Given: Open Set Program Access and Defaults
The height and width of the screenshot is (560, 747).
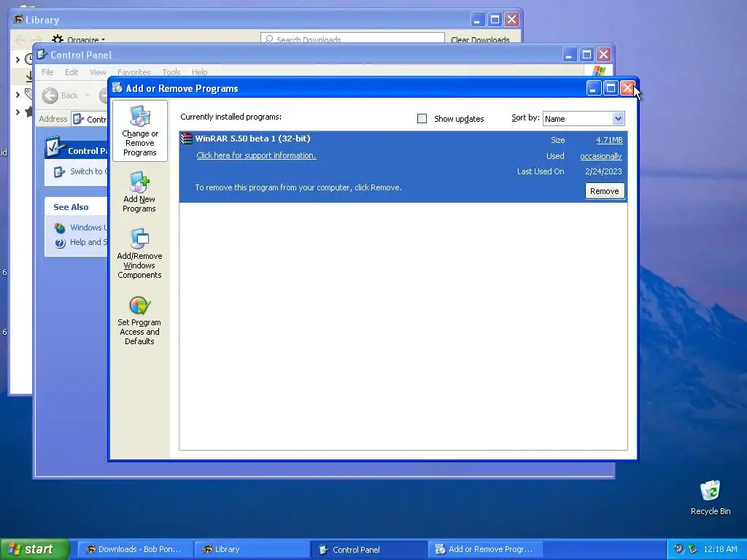Looking at the screenshot, I should click(139, 319).
